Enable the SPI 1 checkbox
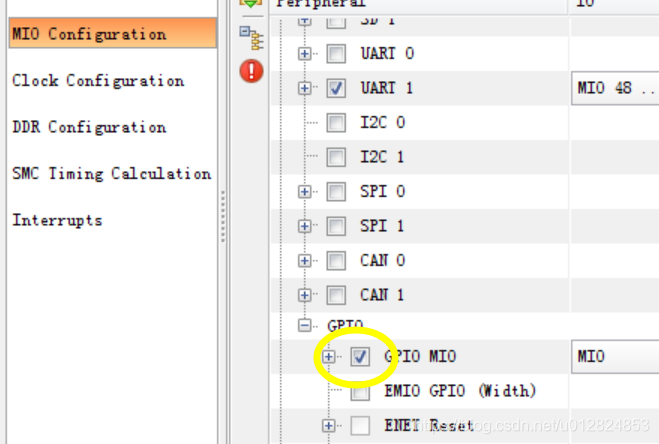Viewport: 659px width, 444px height. point(336,226)
